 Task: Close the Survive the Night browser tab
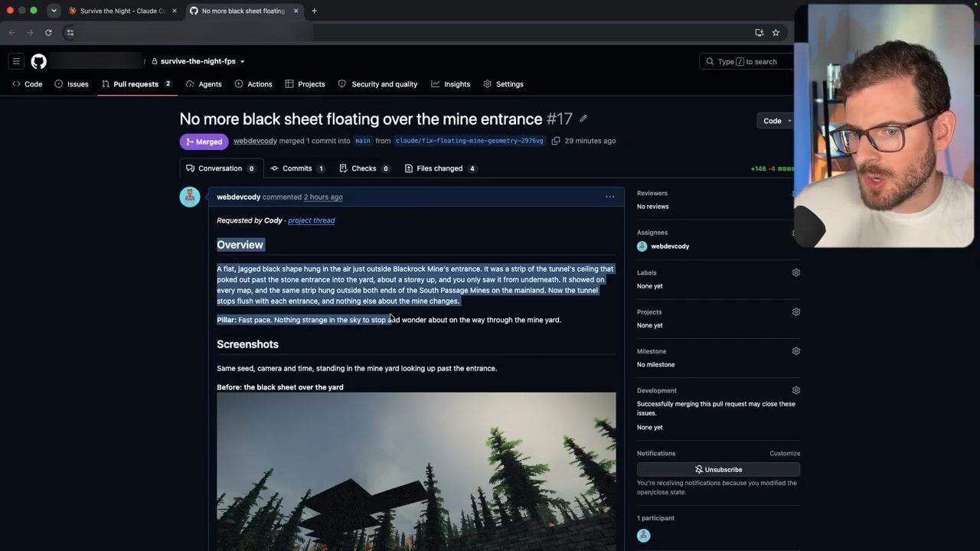pos(175,11)
